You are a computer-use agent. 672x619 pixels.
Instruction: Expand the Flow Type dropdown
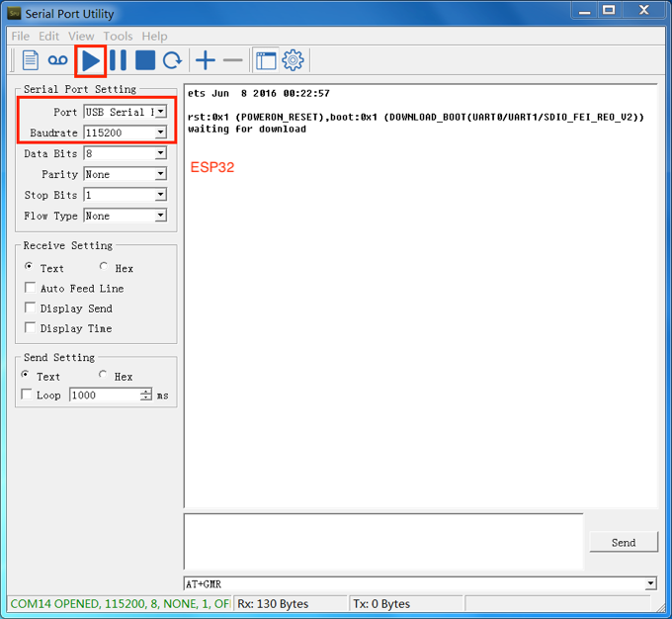pos(160,216)
